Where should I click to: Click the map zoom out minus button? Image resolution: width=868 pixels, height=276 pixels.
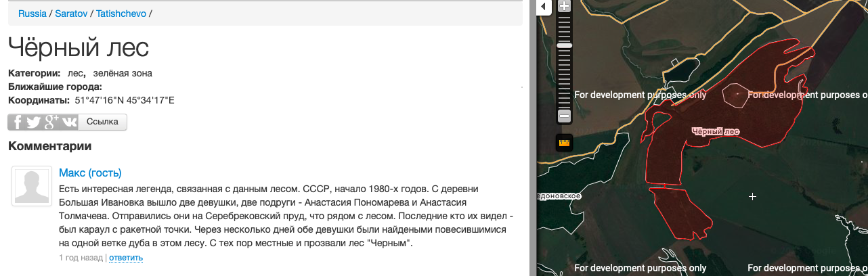coord(565,116)
